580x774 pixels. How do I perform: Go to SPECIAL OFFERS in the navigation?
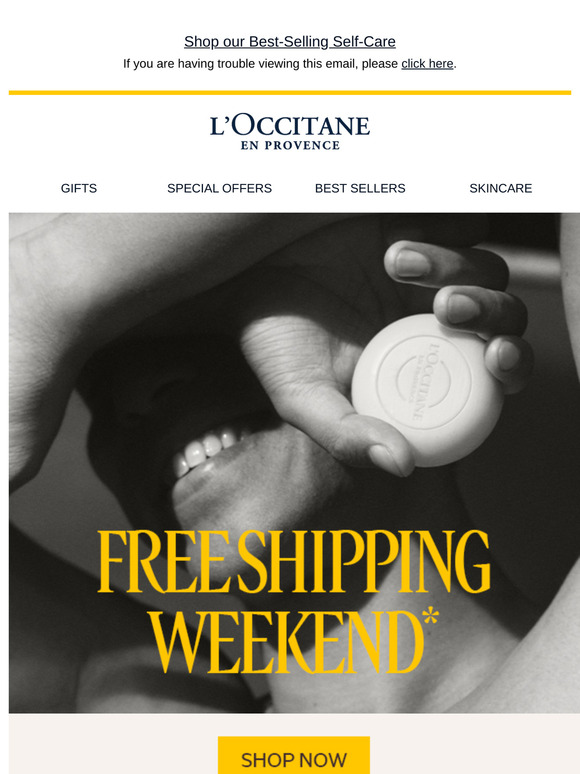click(x=219, y=188)
